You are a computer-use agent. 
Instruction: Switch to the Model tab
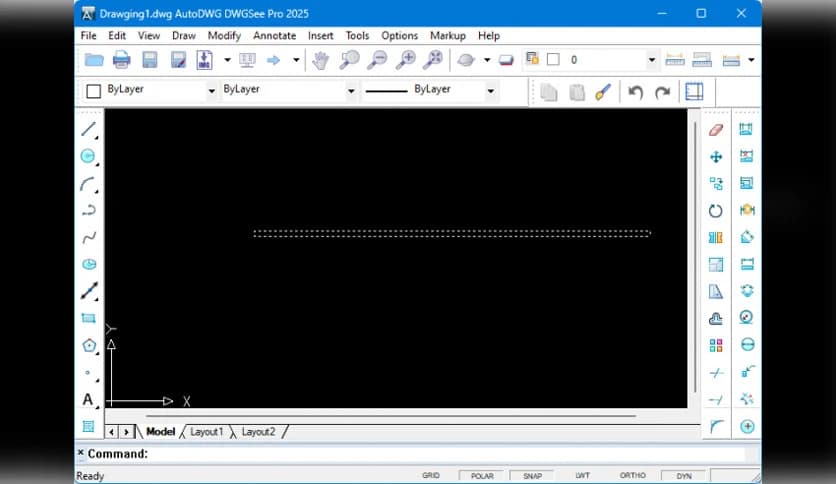pyautogui.click(x=160, y=432)
